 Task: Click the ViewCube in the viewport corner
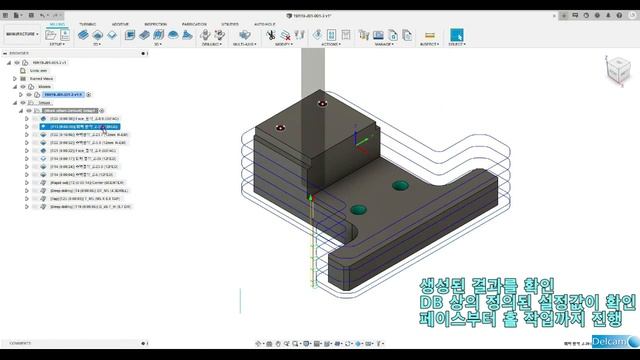coord(618,71)
